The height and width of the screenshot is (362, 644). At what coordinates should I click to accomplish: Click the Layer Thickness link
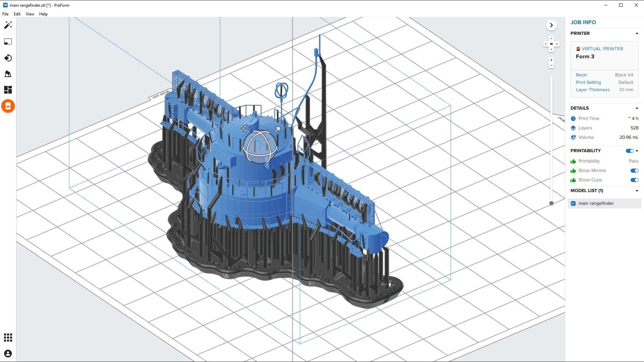pyautogui.click(x=593, y=90)
